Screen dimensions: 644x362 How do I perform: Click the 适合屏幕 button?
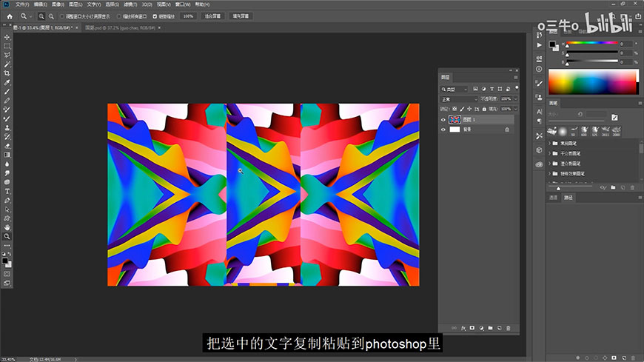[212, 15]
